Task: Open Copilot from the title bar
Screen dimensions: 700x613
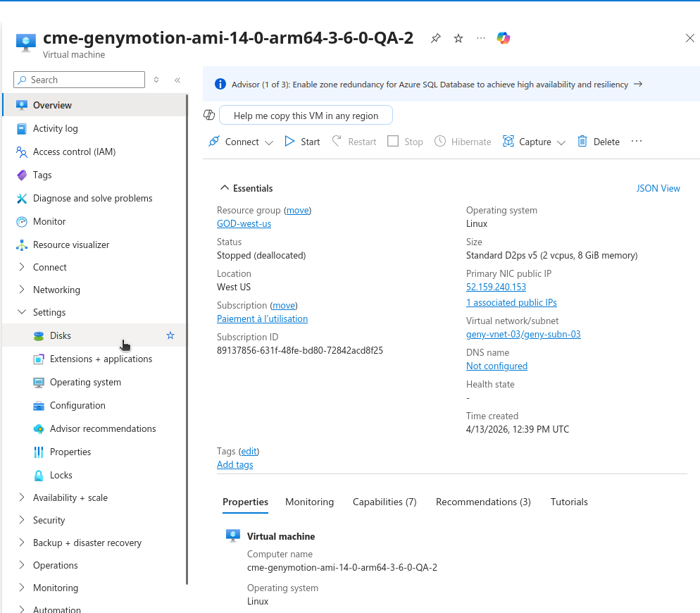Action: [x=503, y=38]
